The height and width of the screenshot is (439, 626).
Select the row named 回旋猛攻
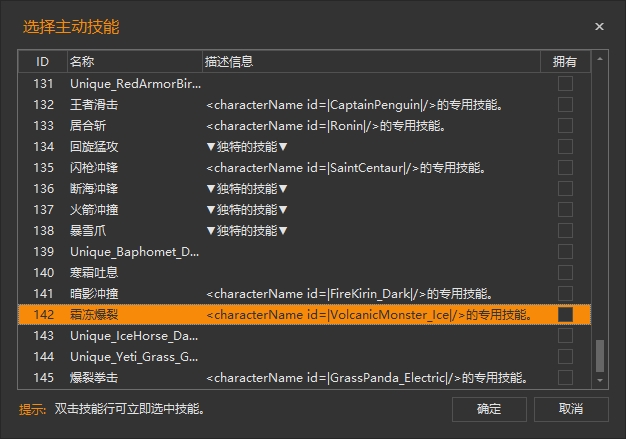pos(305,146)
